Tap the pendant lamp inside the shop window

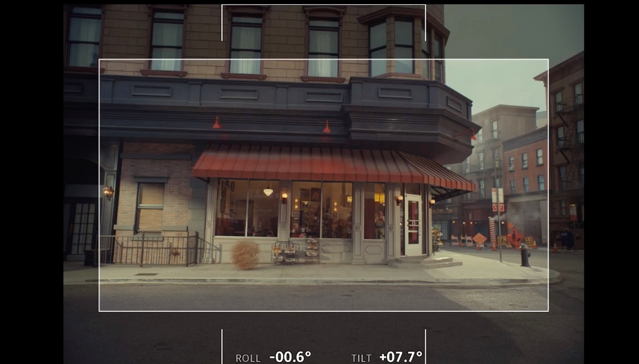pos(268,191)
